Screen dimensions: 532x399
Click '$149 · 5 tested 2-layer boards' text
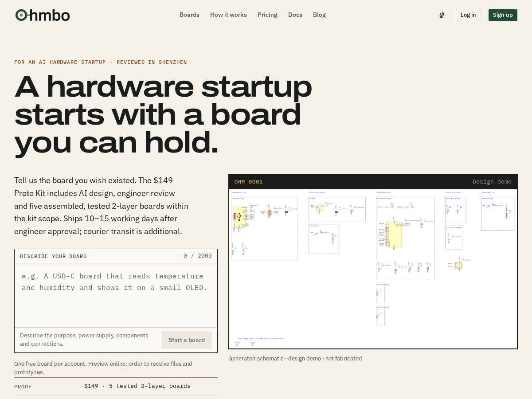click(x=137, y=386)
